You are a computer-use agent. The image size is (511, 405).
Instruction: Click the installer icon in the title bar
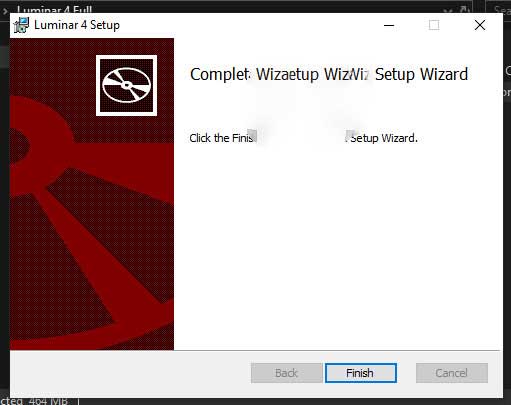[x=21, y=25]
